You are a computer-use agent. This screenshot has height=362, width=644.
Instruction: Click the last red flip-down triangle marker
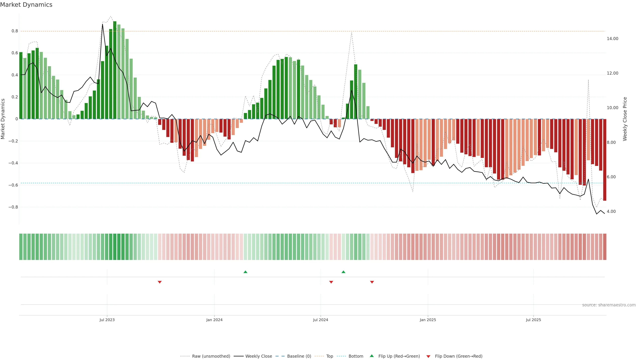(372, 282)
